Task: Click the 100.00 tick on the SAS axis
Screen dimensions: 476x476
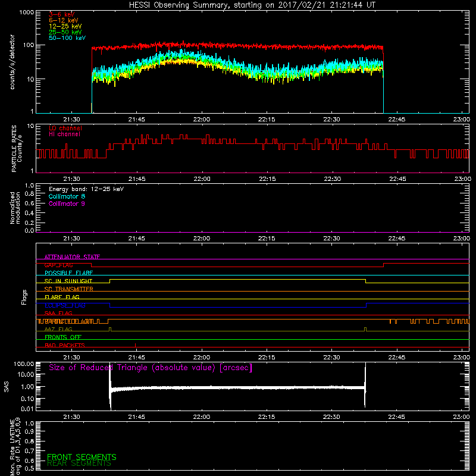Action: tap(24, 364)
